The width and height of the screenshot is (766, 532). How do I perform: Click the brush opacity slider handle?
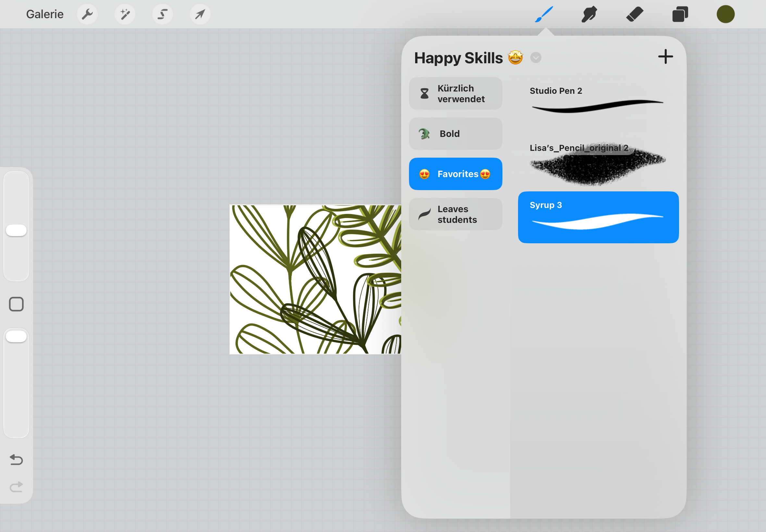[16, 336]
